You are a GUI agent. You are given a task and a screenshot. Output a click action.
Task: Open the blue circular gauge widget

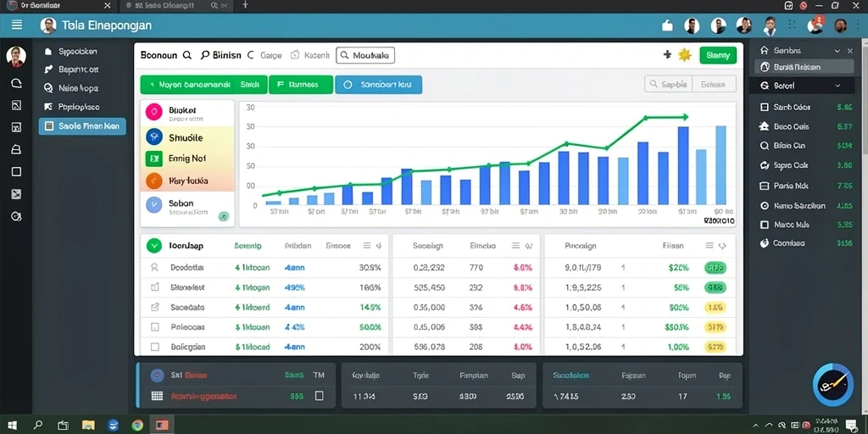(x=832, y=386)
